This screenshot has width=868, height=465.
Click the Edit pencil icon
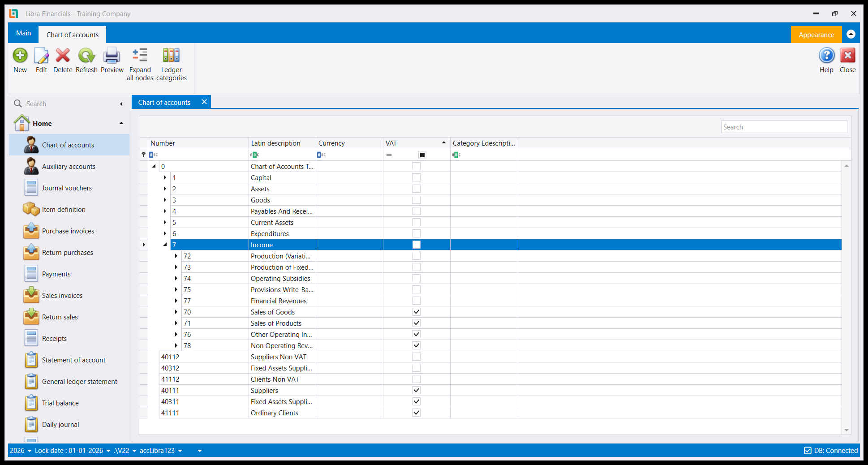41,56
